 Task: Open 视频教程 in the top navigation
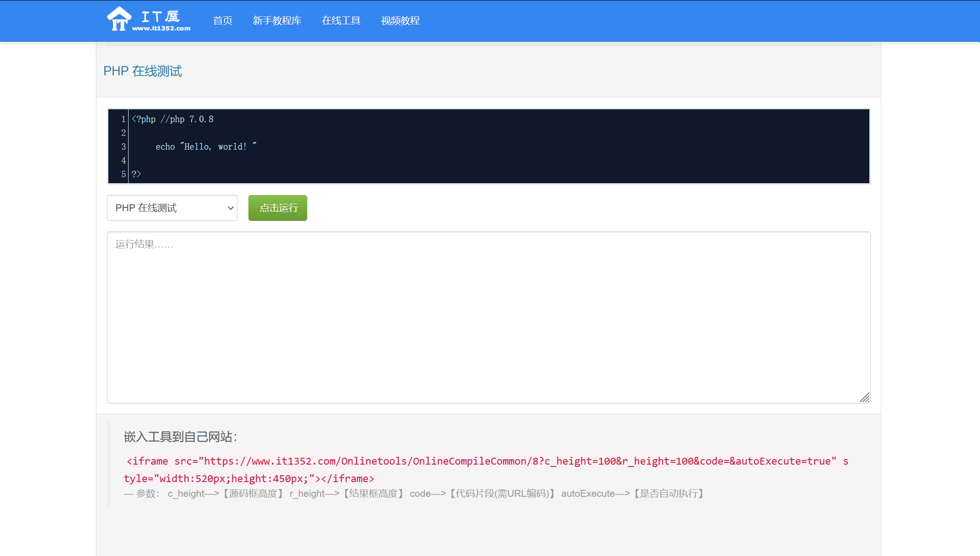400,21
